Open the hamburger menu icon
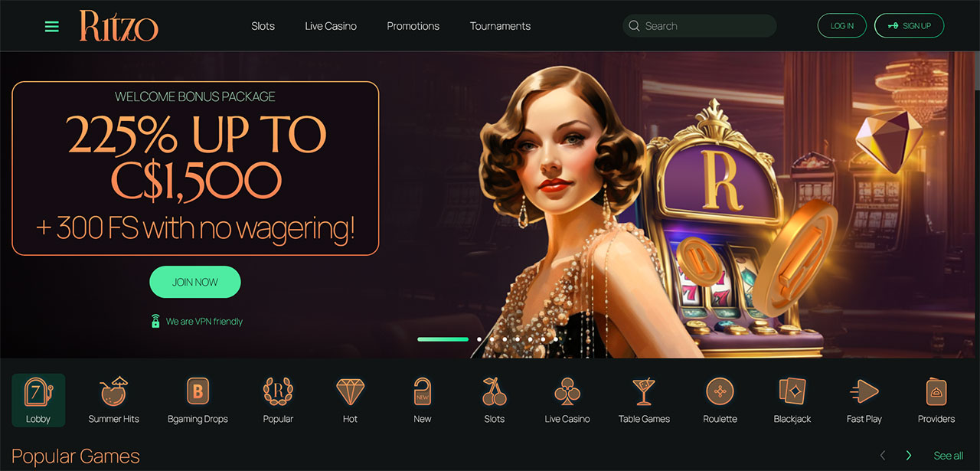Image resolution: width=980 pixels, height=471 pixels. click(52, 27)
